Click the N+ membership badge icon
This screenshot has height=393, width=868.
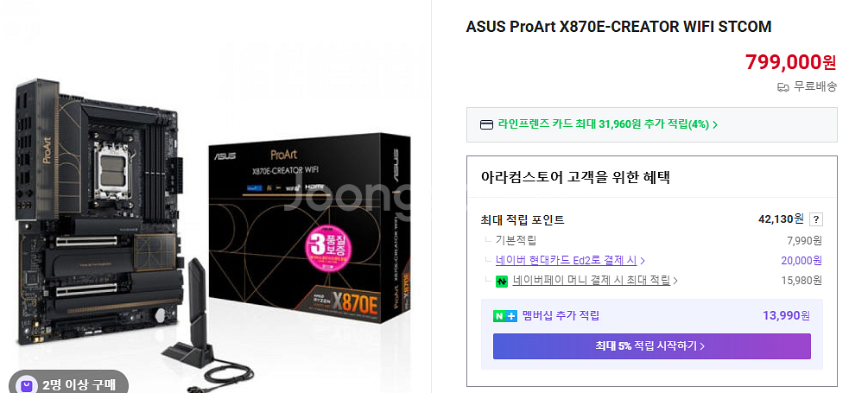505,316
